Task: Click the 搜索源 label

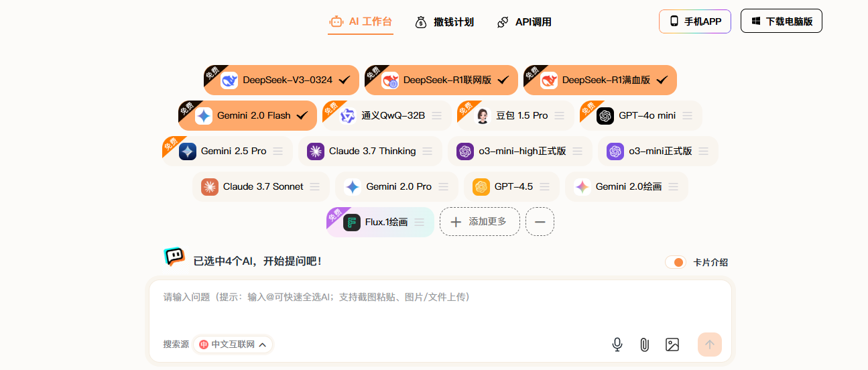Action: (176, 345)
